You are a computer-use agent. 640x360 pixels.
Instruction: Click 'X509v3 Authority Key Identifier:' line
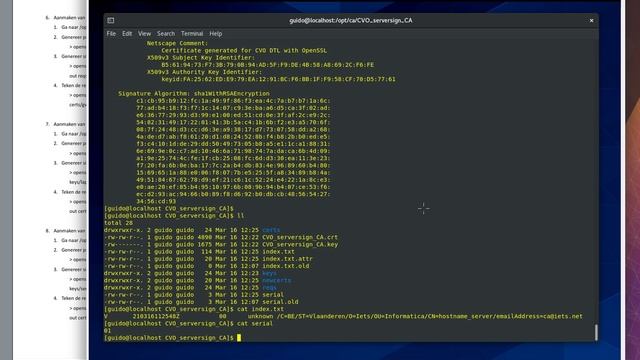(x=204, y=72)
